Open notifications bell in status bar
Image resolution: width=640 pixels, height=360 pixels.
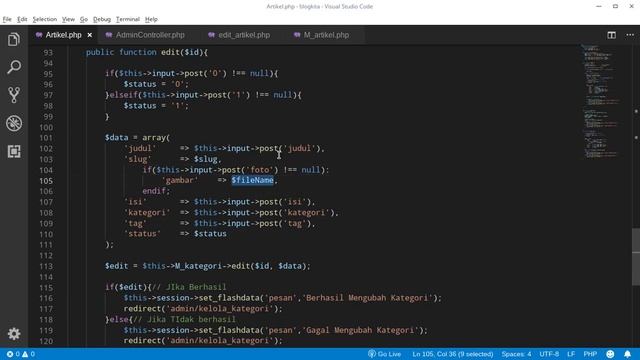627,354
